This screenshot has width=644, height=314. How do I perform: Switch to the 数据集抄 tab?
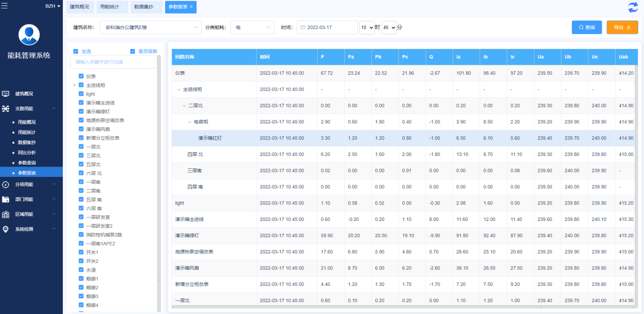[x=147, y=7]
